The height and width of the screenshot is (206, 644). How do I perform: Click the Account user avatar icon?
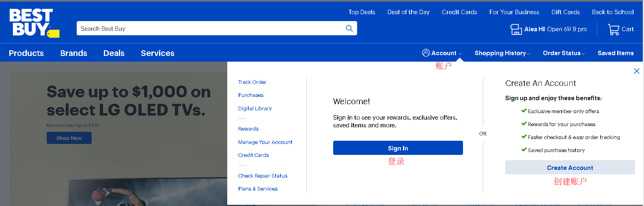[426, 53]
